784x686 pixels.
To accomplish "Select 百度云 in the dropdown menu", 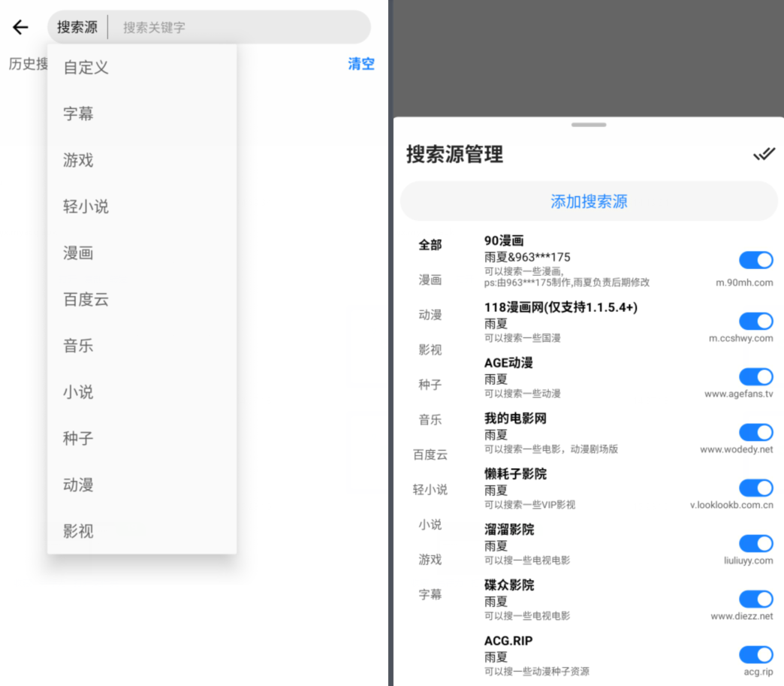I will 86,300.
